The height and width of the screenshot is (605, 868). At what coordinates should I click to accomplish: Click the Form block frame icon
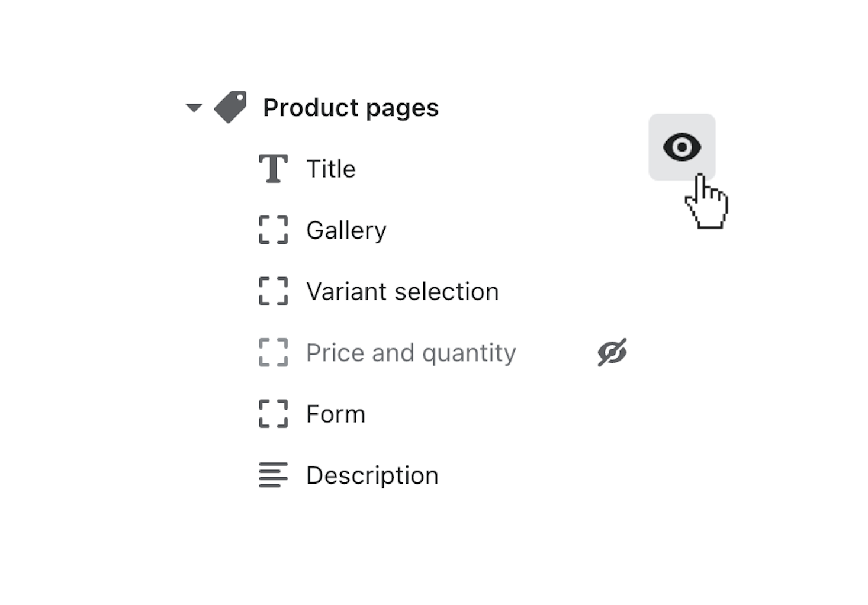pyautogui.click(x=273, y=414)
